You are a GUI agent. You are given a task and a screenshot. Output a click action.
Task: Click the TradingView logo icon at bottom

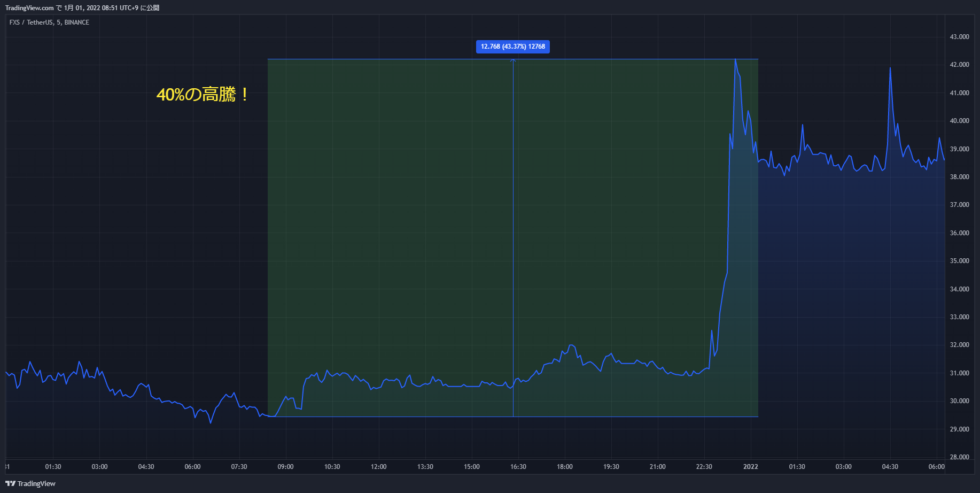[10, 483]
